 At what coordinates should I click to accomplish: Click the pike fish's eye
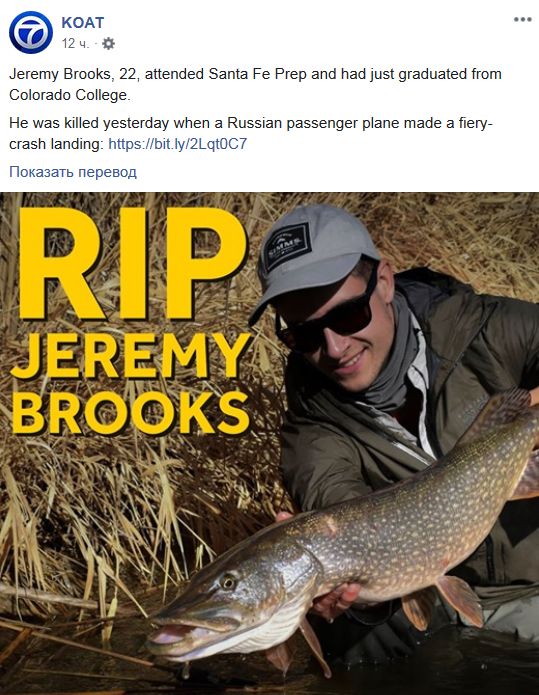pyautogui.click(x=228, y=581)
